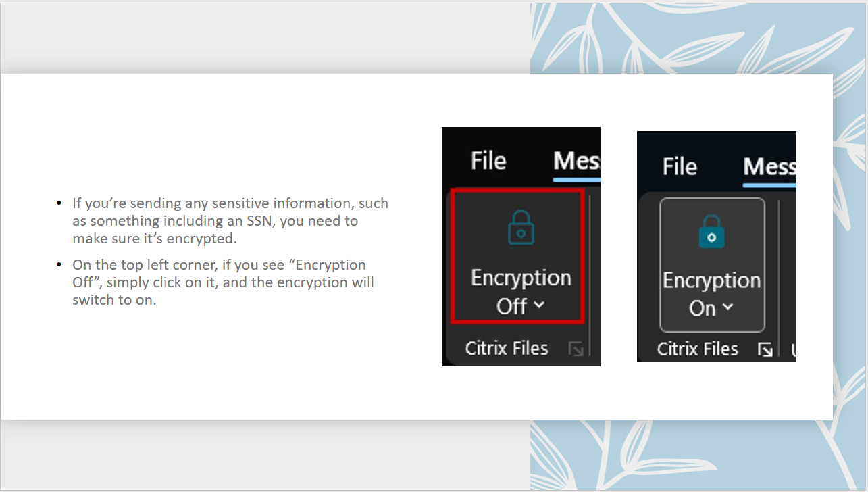Viewport: 868px width, 492px height.
Task: Open the File tab in left screenshot
Action: 488,161
